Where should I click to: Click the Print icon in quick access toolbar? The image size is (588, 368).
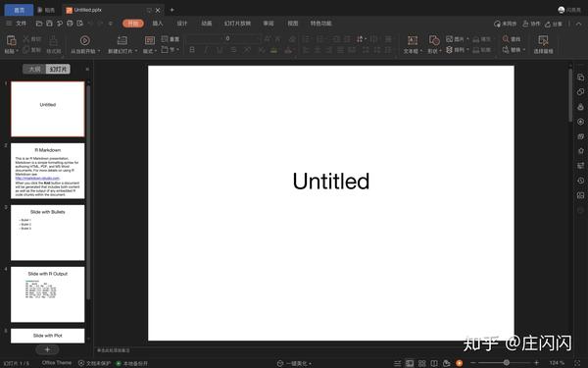(x=70, y=24)
